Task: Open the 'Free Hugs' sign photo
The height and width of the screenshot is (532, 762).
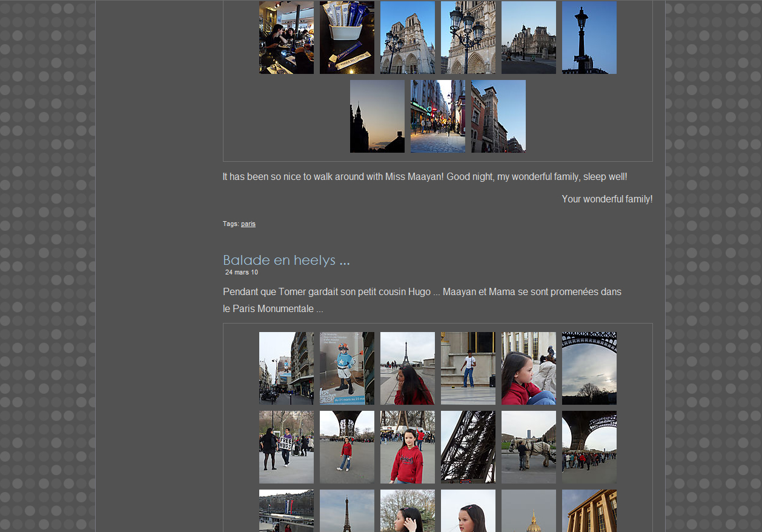Action: tap(286, 447)
